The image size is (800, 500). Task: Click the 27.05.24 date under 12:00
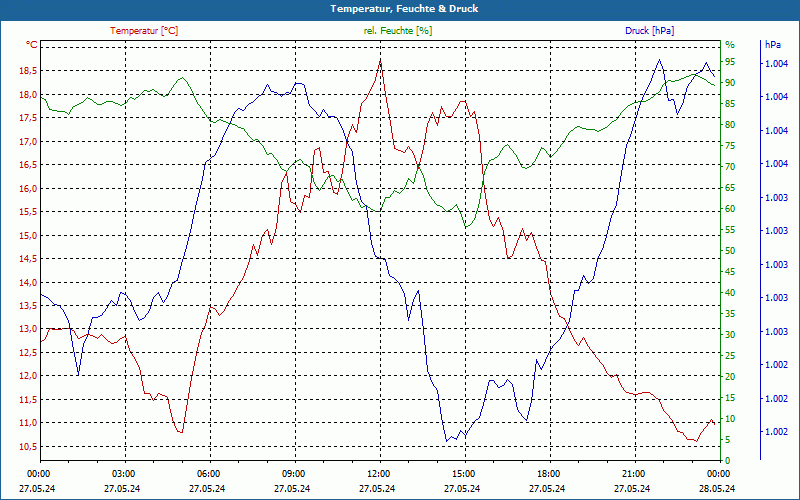(377, 488)
